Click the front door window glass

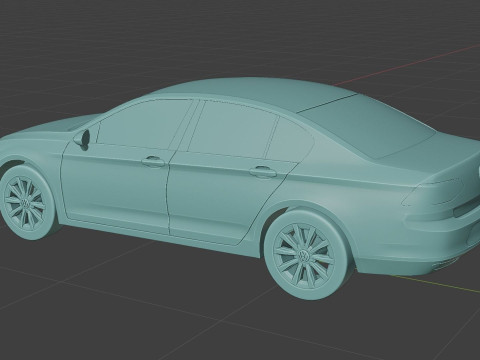[x=143, y=124]
